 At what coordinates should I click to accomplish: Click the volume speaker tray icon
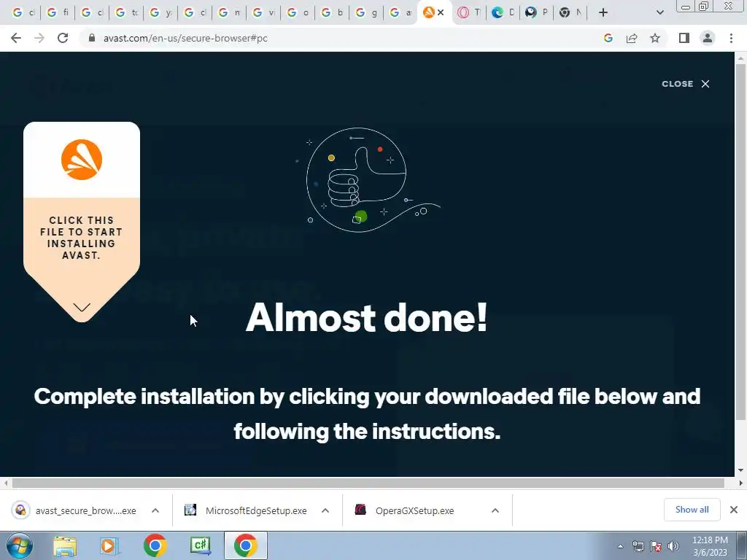tap(673, 547)
